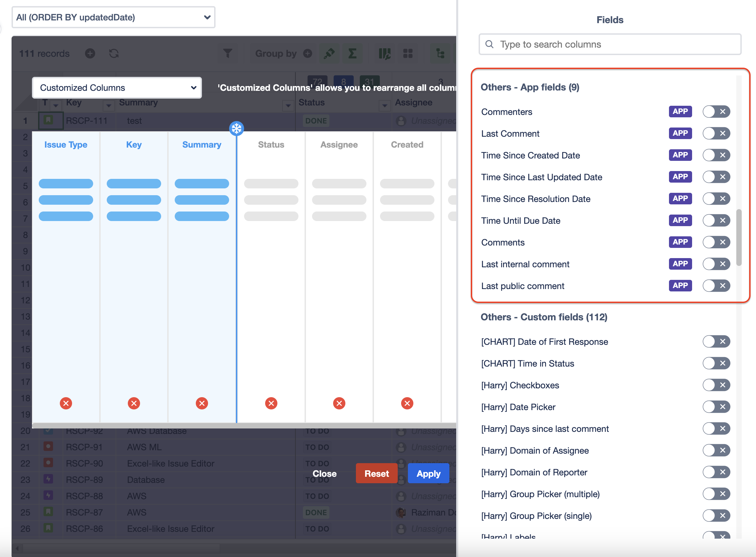The width and height of the screenshot is (756, 557).
Task: Click the add record plus icon
Action: click(x=90, y=53)
